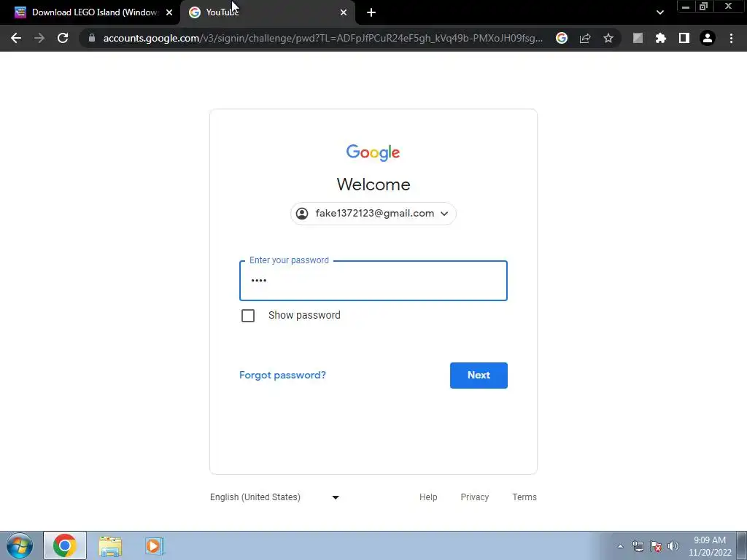Go back to the previous page
This screenshot has width=747, height=560.
pos(16,38)
